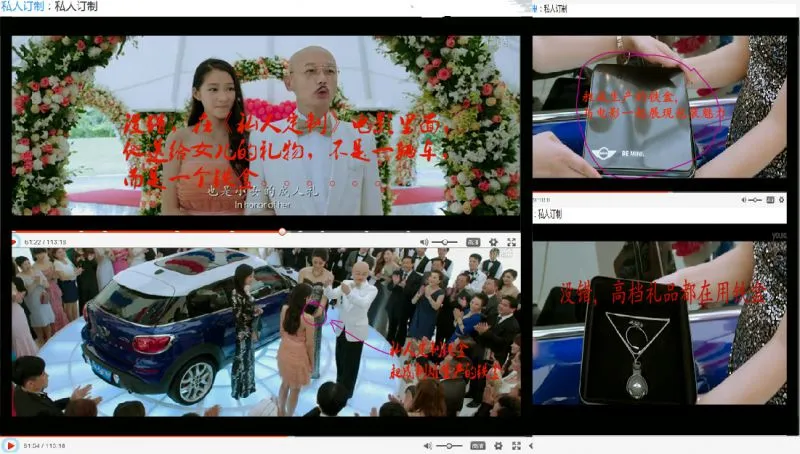Click the MINI gift box close-up video frame

[659, 107]
